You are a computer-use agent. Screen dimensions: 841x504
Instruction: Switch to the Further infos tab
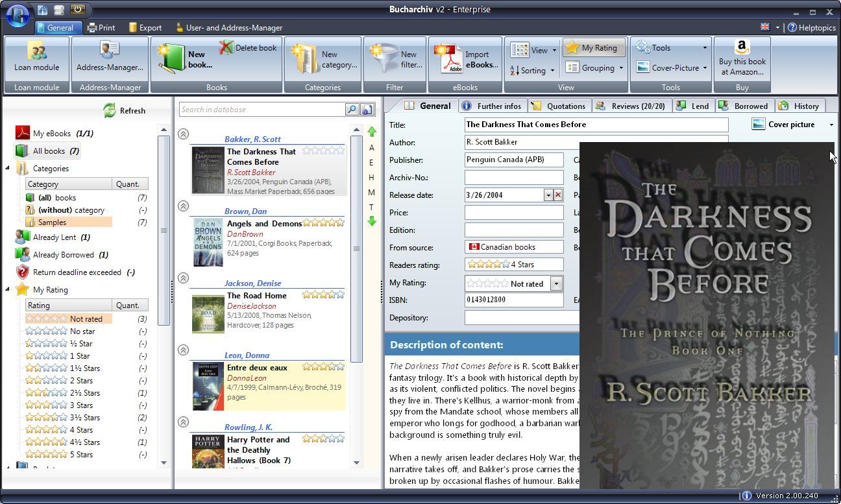coord(491,106)
